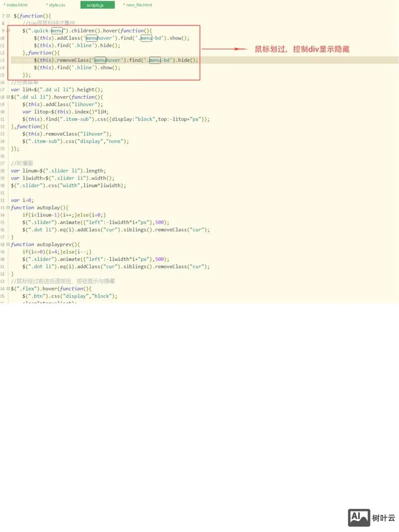Click the removeClass("lihover") line
This screenshot has height=532, width=399.
point(67,134)
